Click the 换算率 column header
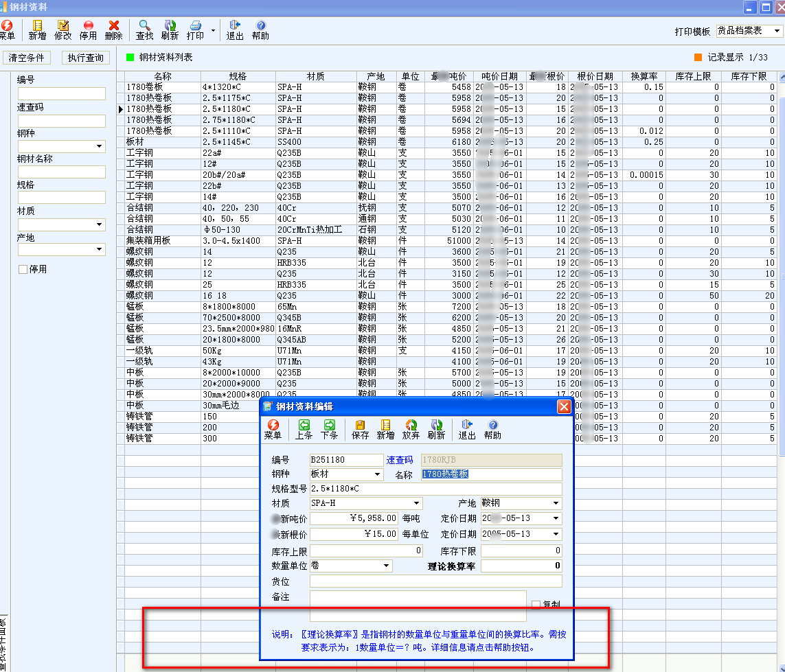 (x=644, y=76)
